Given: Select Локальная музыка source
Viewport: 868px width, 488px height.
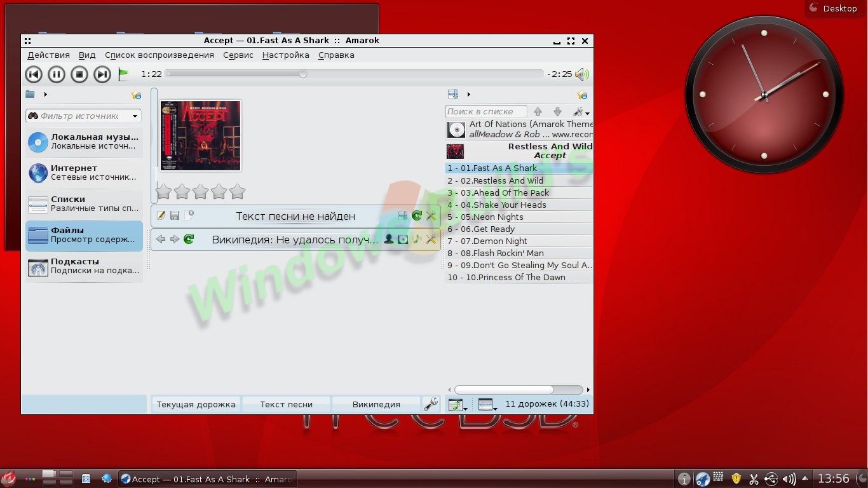Looking at the screenshot, I should click(84, 142).
